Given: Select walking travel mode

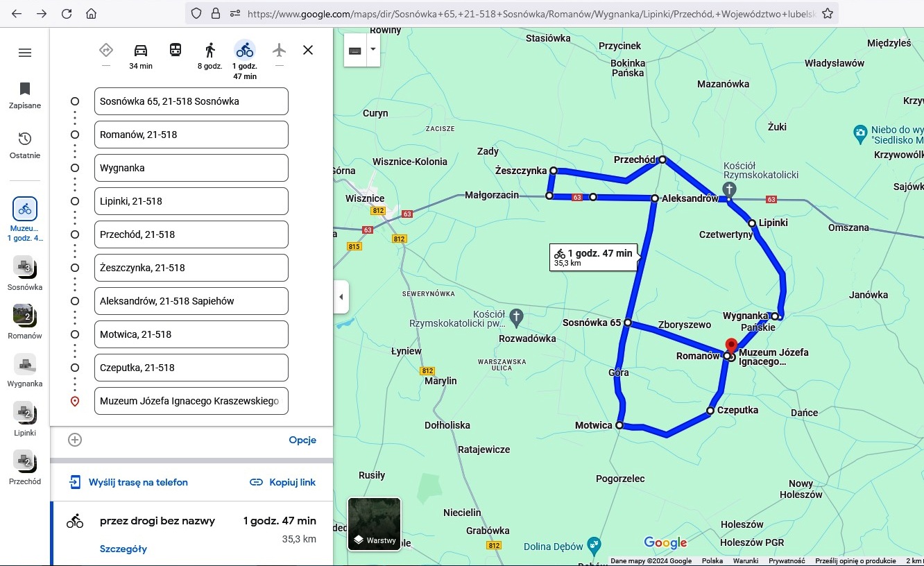Looking at the screenshot, I should point(209,51).
